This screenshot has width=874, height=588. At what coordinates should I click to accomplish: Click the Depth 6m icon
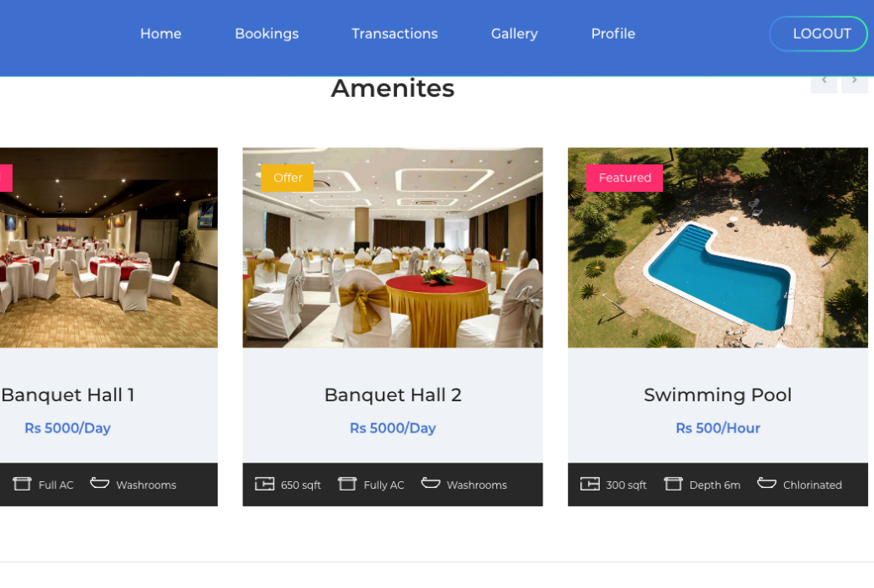tap(673, 484)
